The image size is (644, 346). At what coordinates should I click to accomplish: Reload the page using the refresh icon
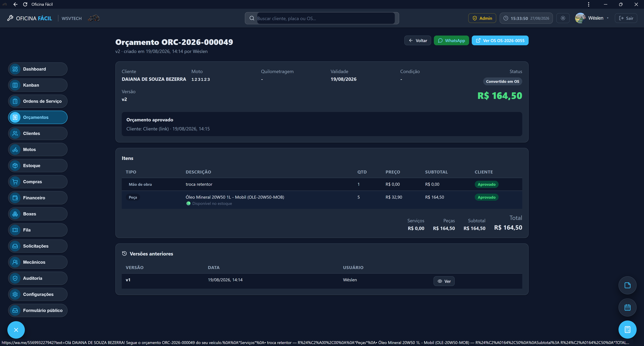tap(25, 4)
